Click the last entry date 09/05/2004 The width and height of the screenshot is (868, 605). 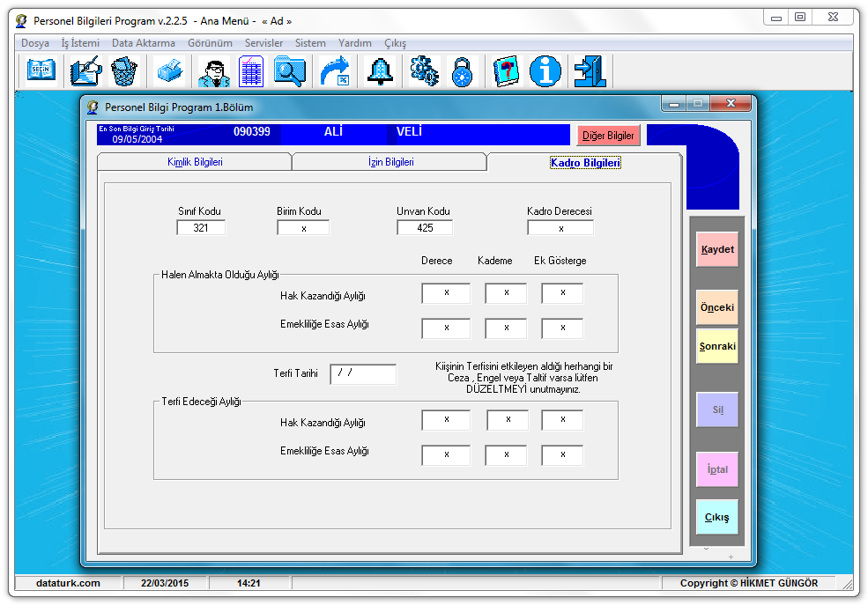[x=137, y=139]
